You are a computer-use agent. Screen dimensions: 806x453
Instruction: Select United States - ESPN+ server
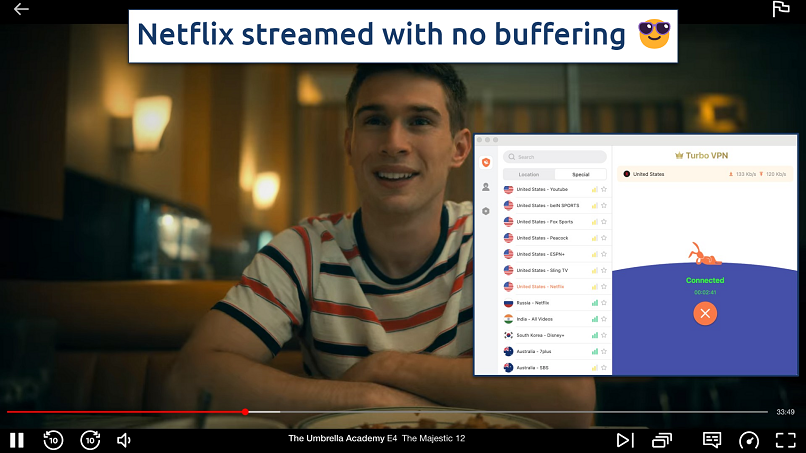click(555, 254)
